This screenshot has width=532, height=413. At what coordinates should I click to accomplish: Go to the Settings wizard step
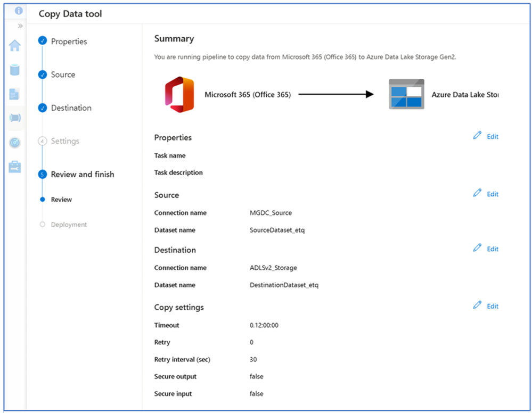[65, 141]
